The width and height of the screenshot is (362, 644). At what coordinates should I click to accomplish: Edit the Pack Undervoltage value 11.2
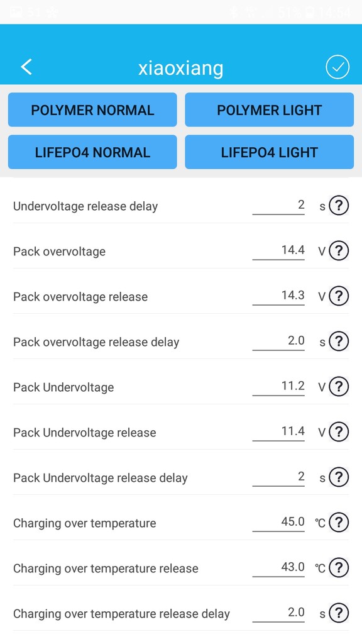278,386
